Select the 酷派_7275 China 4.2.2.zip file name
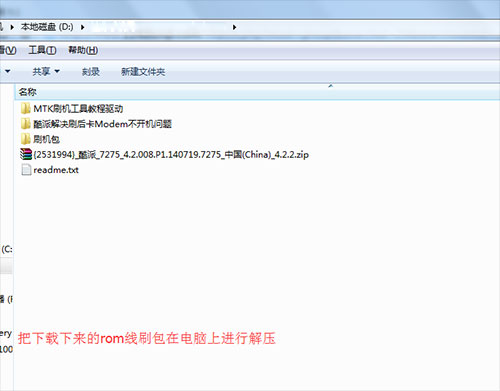This screenshot has width=500, height=391. (x=171, y=155)
